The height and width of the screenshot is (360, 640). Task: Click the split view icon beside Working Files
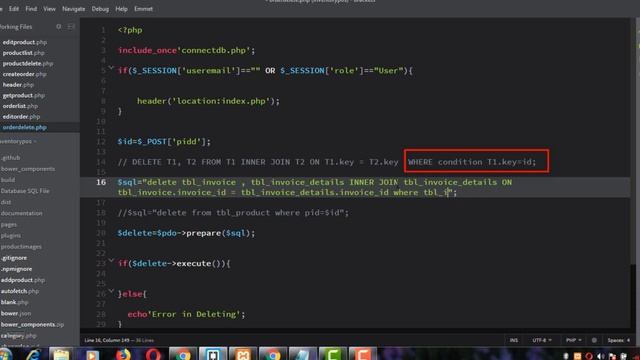coord(71,27)
